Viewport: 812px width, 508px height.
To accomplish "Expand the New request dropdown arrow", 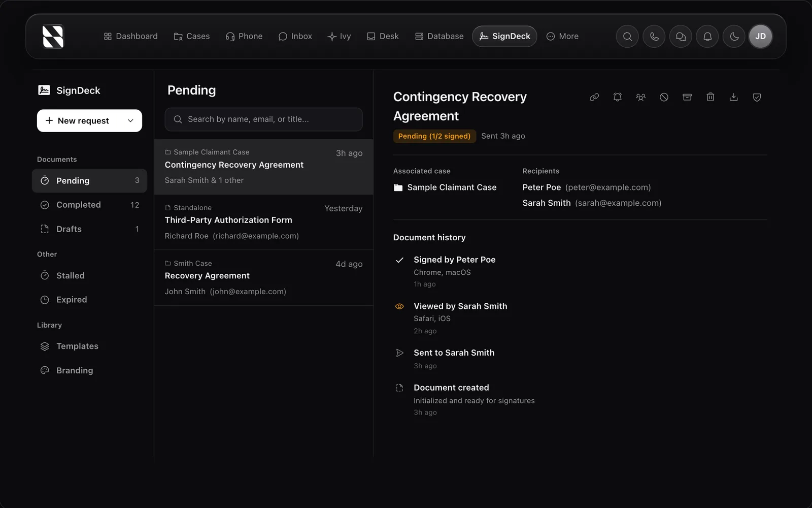I will [x=130, y=121].
